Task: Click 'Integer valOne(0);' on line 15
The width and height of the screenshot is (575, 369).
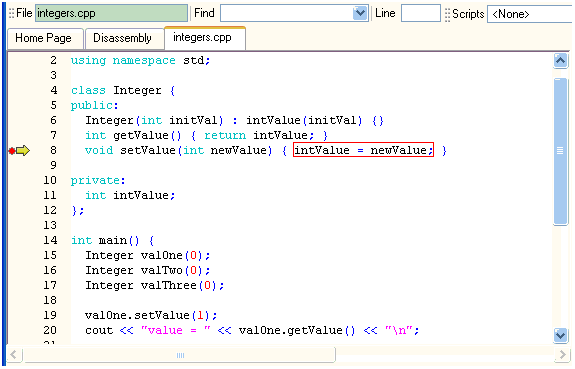Action: coord(147,255)
